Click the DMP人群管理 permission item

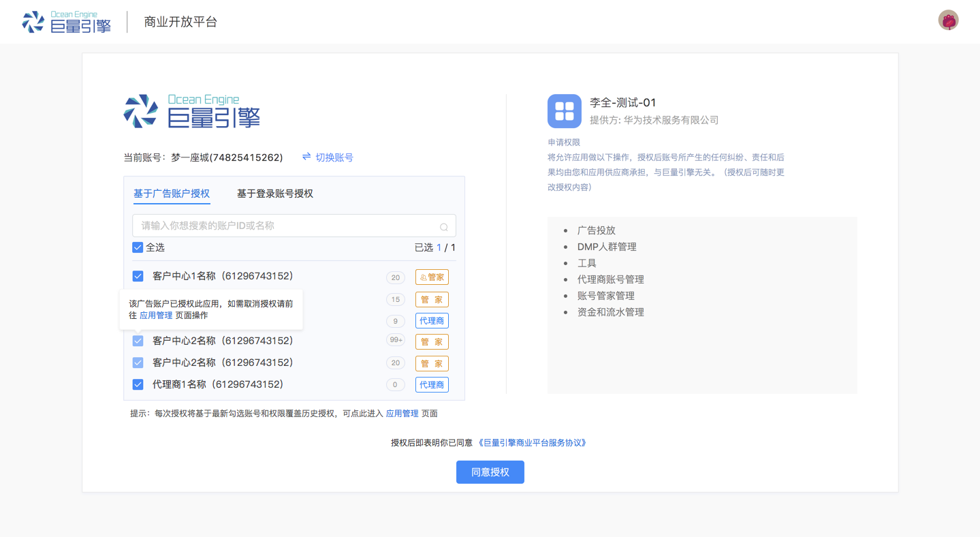coord(607,247)
